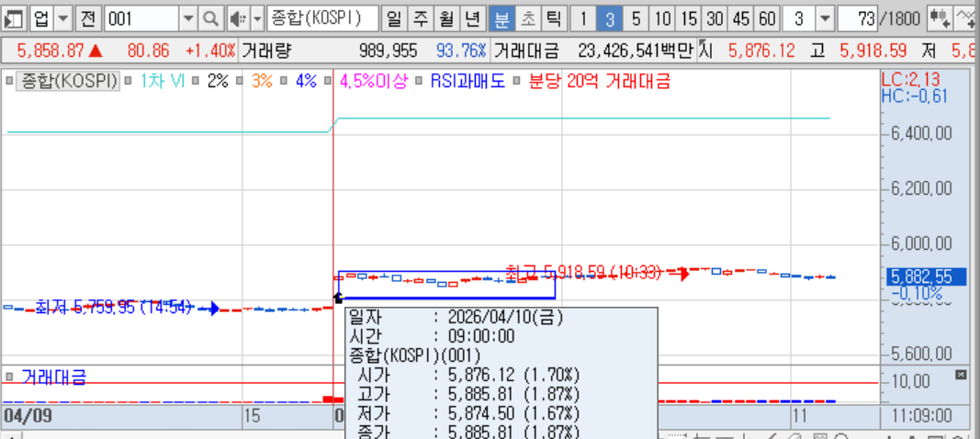Choose the 15 minute interval button

click(688, 19)
